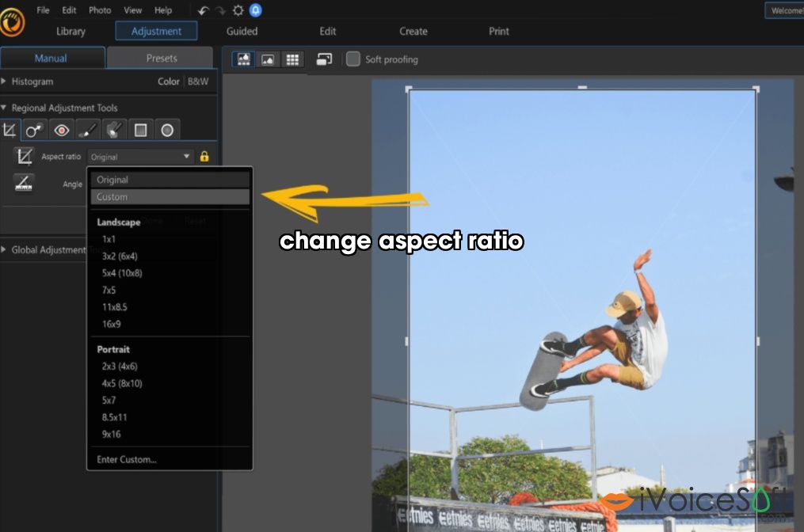Switch to grid browser view mode

point(292,59)
